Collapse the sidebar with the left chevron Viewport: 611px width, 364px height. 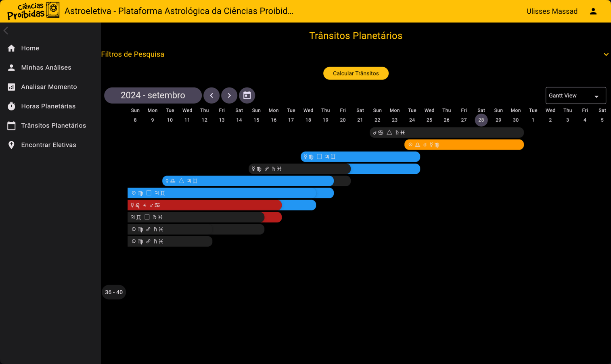click(x=6, y=31)
